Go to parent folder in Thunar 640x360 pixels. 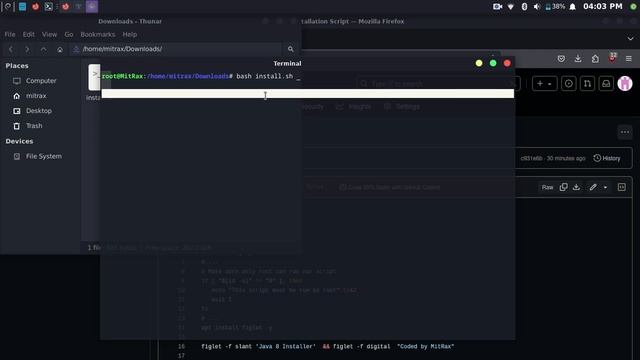(43, 49)
